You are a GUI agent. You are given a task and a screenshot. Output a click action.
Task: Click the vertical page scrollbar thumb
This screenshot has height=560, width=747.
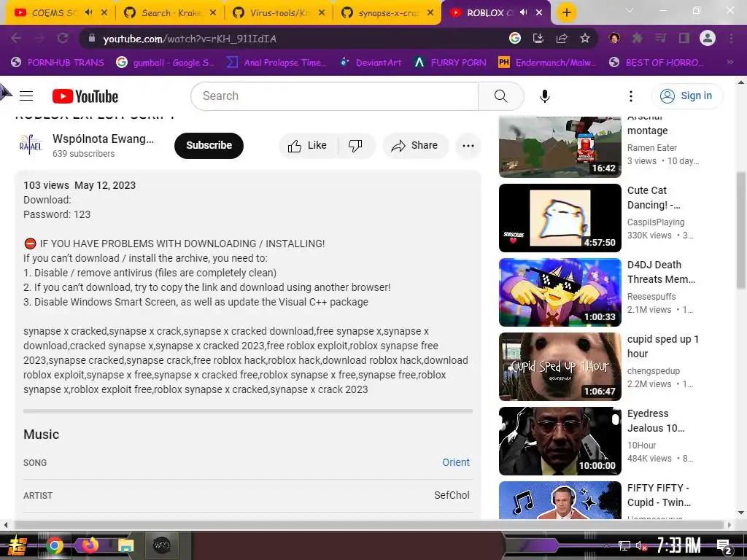pos(741,230)
